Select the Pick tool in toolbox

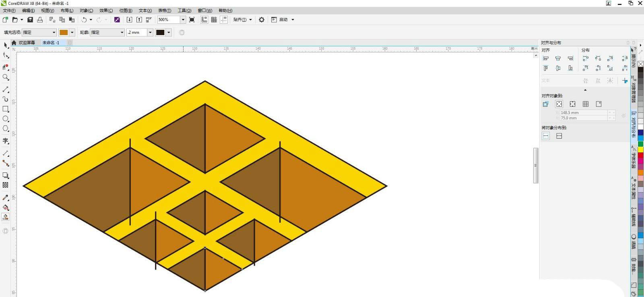pyautogui.click(x=6, y=45)
